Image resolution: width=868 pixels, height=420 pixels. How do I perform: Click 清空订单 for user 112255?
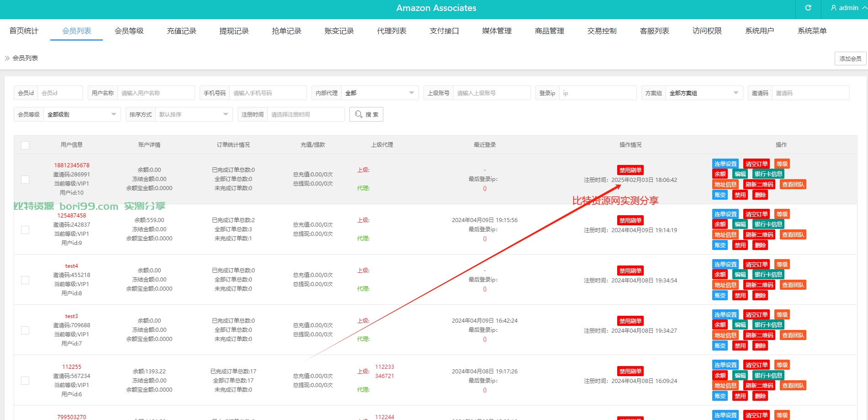(x=757, y=365)
